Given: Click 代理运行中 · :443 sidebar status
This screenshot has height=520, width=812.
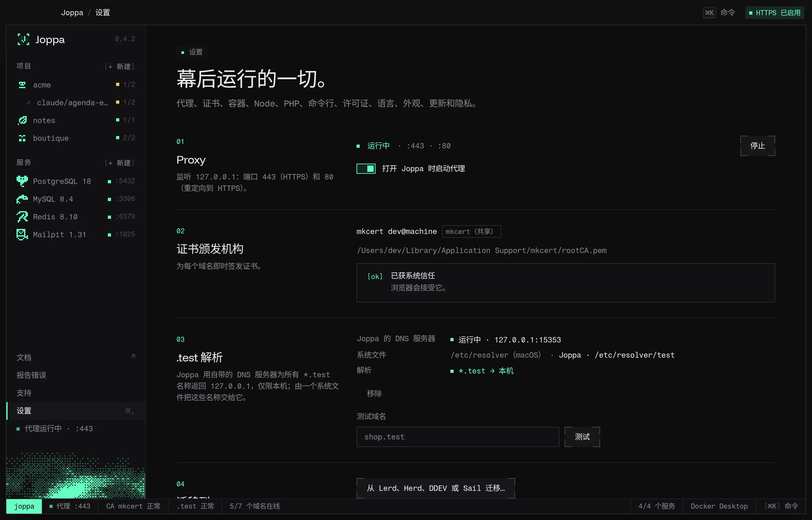Looking at the screenshot, I should click(x=54, y=428).
